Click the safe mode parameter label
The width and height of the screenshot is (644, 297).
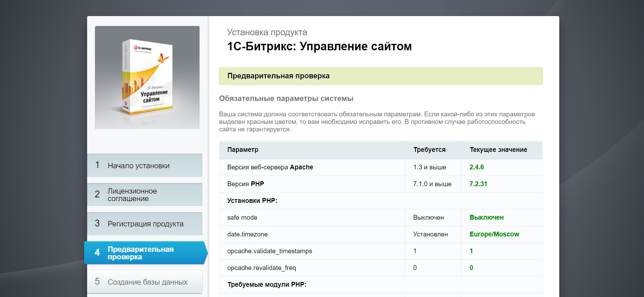point(242,217)
